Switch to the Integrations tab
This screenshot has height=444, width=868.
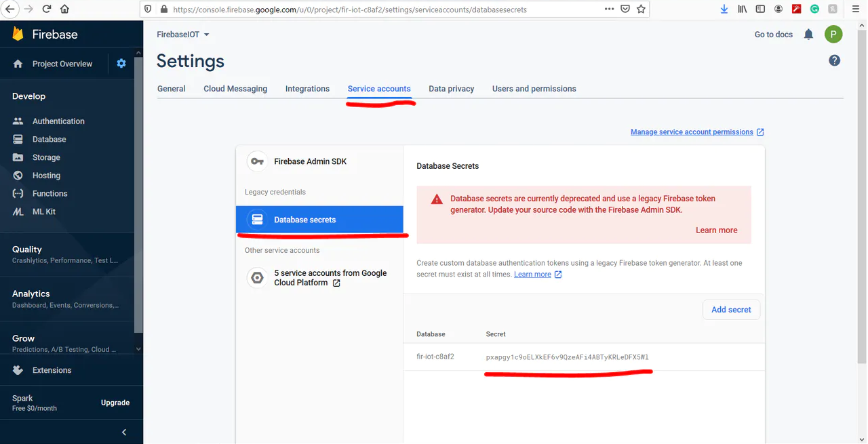pyautogui.click(x=307, y=89)
